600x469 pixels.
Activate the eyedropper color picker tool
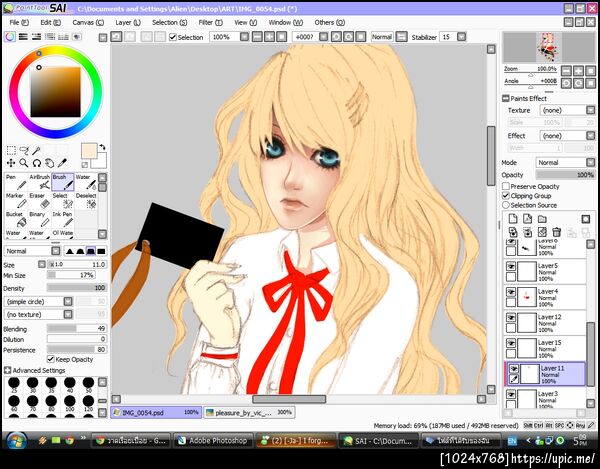coord(62,163)
